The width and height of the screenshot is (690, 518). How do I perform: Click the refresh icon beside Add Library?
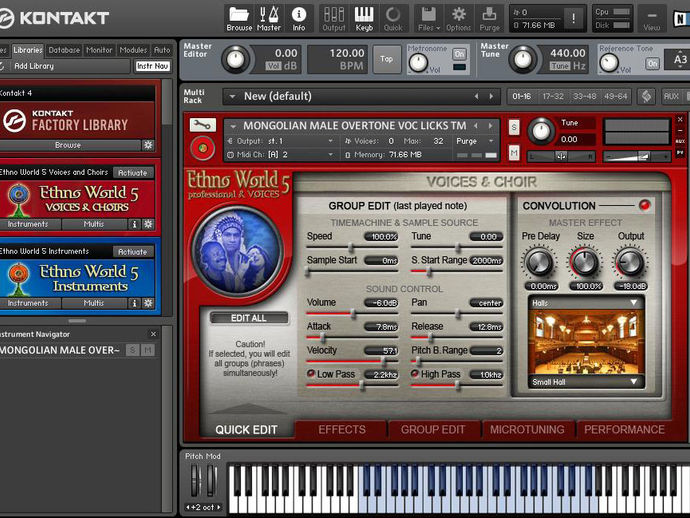pos(2,66)
